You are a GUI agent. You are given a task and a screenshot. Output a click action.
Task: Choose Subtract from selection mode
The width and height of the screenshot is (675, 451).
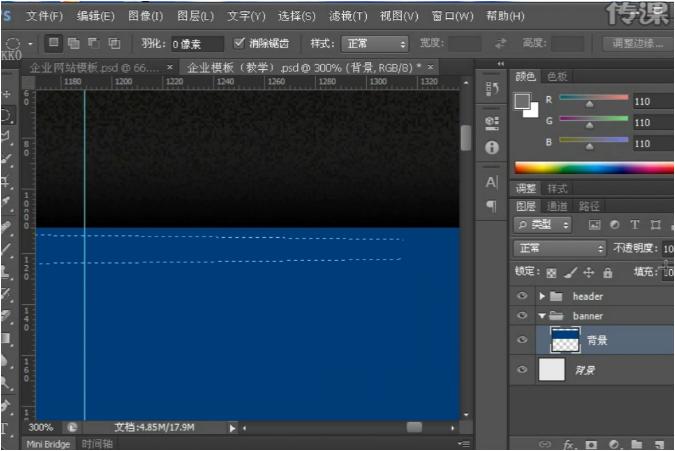click(94, 43)
